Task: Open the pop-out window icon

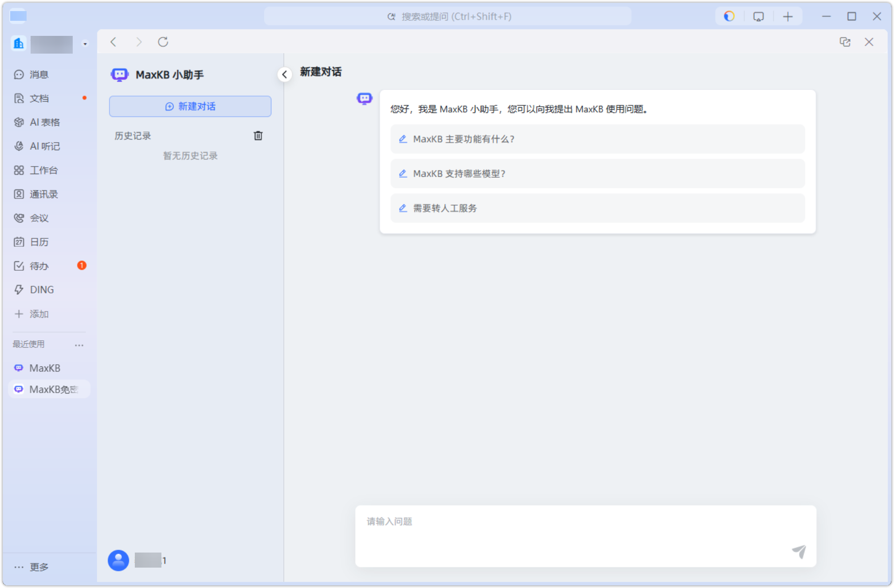Action: [845, 42]
